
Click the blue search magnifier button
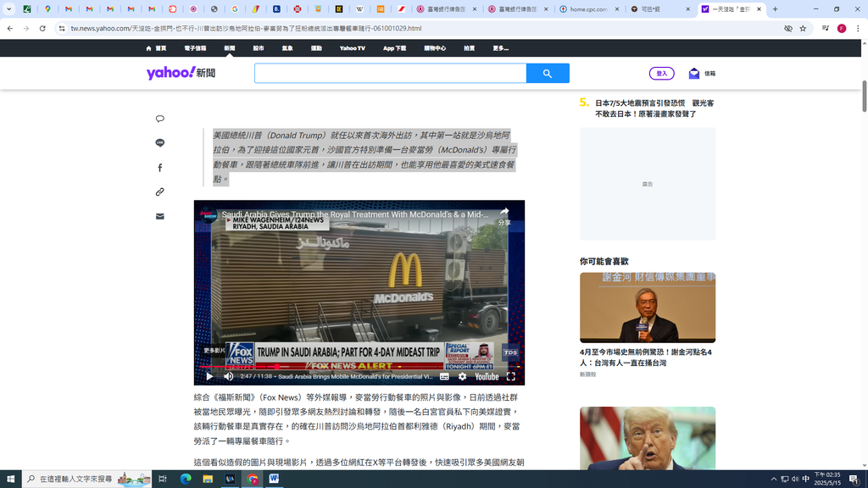click(548, 73)
